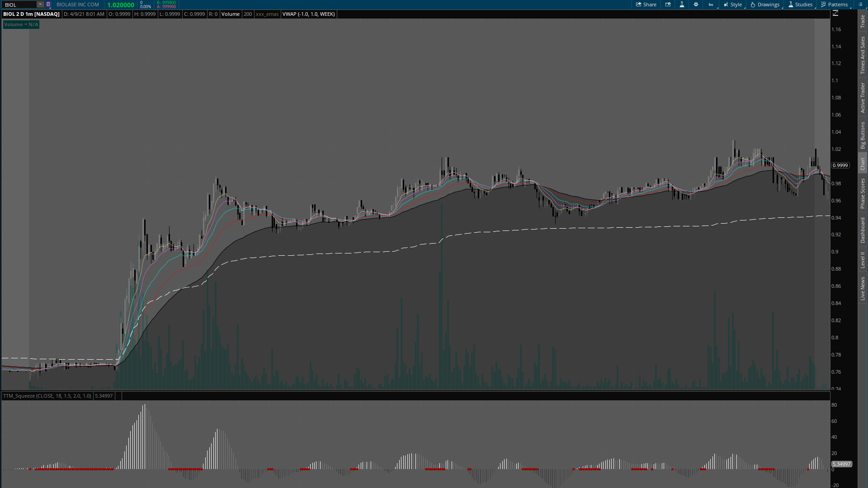Click the TTM_Squeeze study label

47,396
